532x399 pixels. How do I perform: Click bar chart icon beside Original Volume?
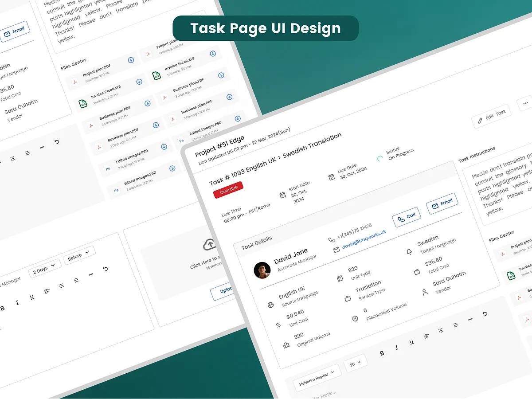click(x=286, y=345)
